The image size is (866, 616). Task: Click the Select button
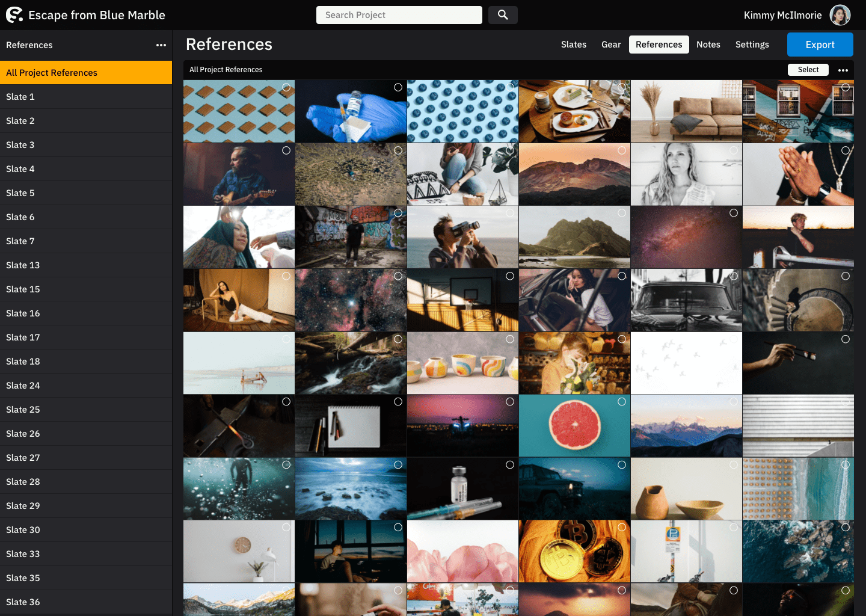[x=808, y=70]
